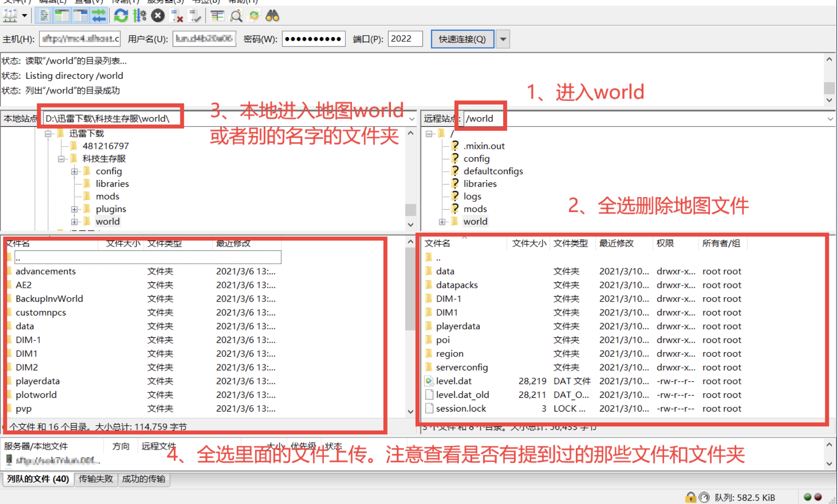Toggle directory comparison

coord(236,16)
